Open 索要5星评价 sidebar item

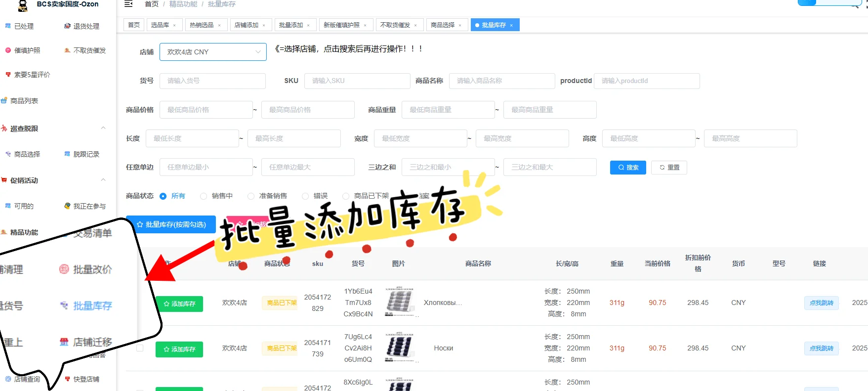coord(28,75)
